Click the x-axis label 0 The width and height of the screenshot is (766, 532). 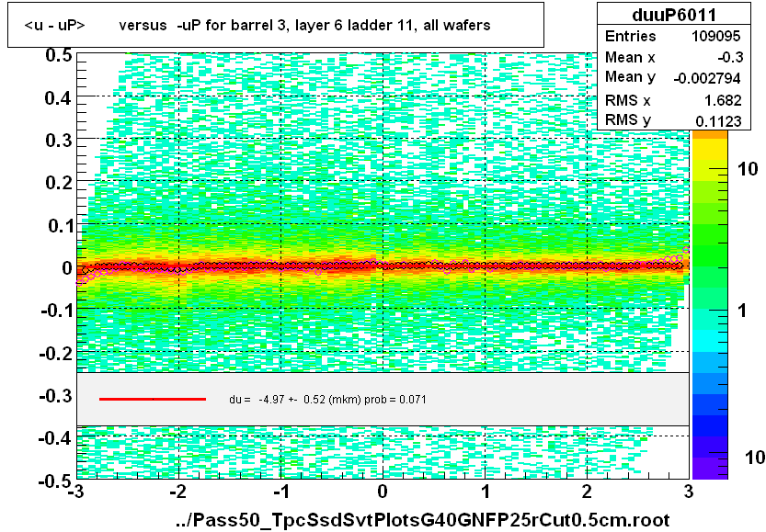coord(383,492)
